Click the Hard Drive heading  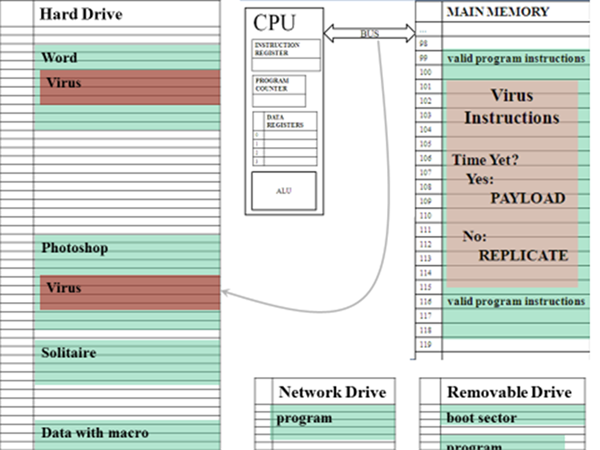coord(79,13)
